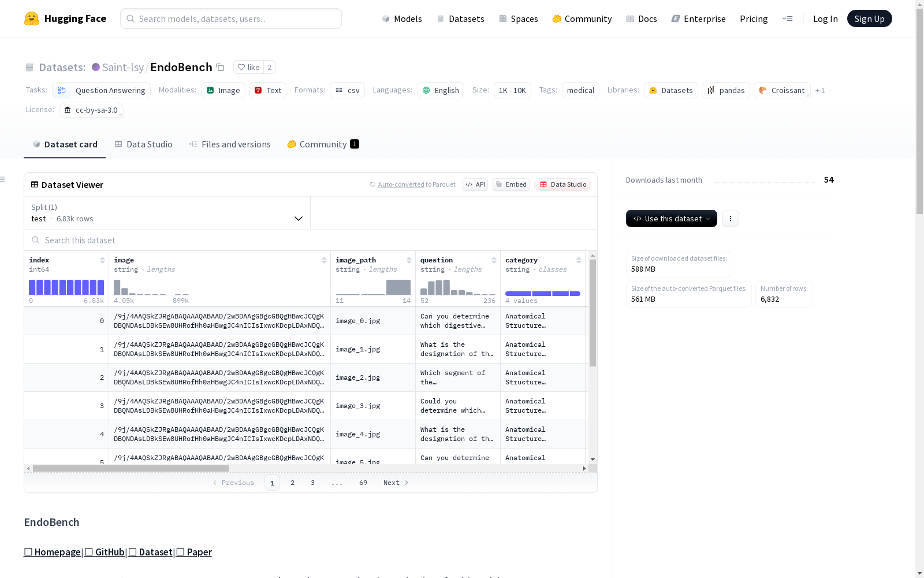Select the Image modality tag

point(223,90)
